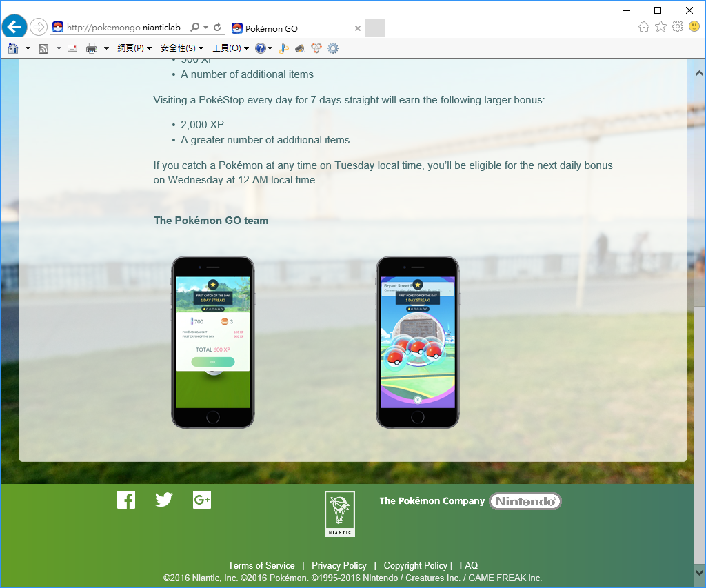Expand the Feeds dropdown arrow
This screenshot has height=588, width=706.
(x=59, y=48)
